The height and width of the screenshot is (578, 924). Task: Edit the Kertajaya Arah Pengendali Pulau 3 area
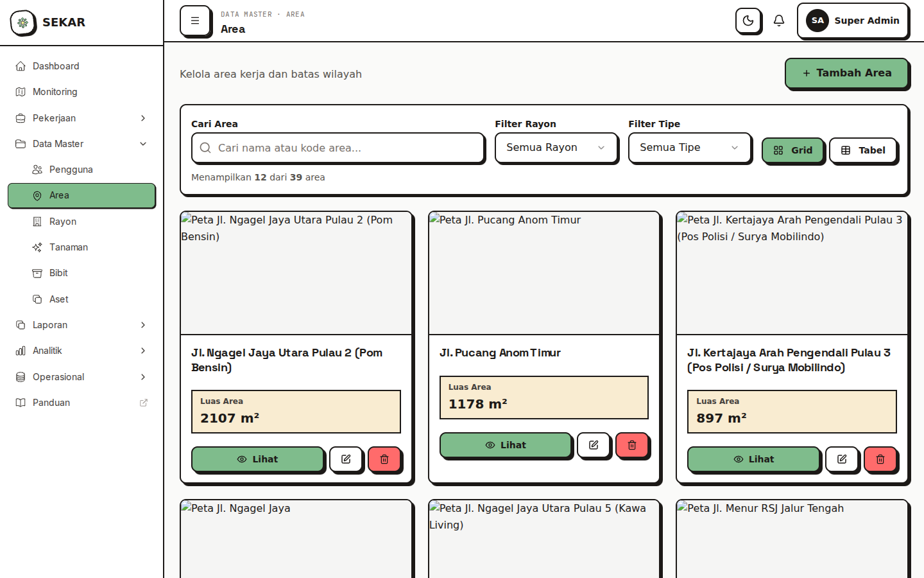click(x=842, y=459)
